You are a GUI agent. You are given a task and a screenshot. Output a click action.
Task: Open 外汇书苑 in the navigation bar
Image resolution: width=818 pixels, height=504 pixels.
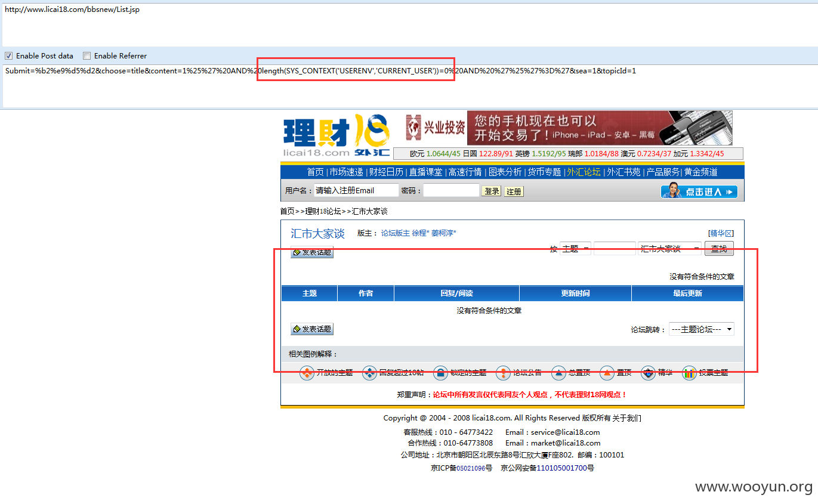(623, 172)
